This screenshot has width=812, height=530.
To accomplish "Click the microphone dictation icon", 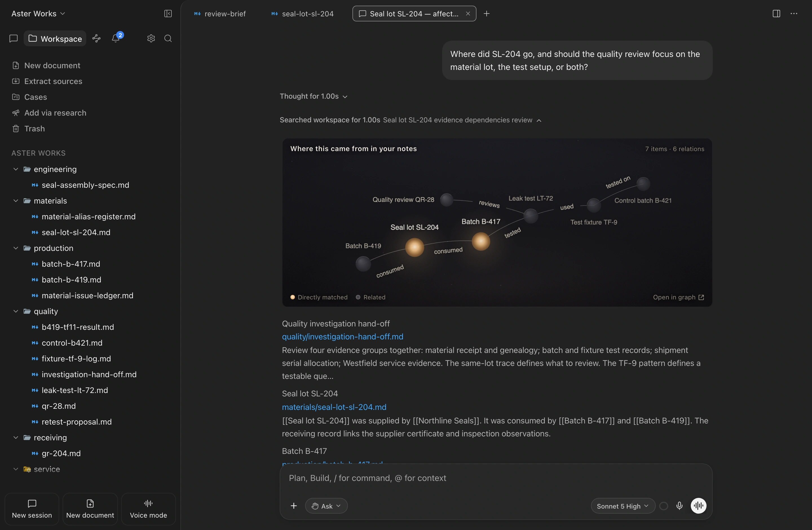I will point(679,506).
